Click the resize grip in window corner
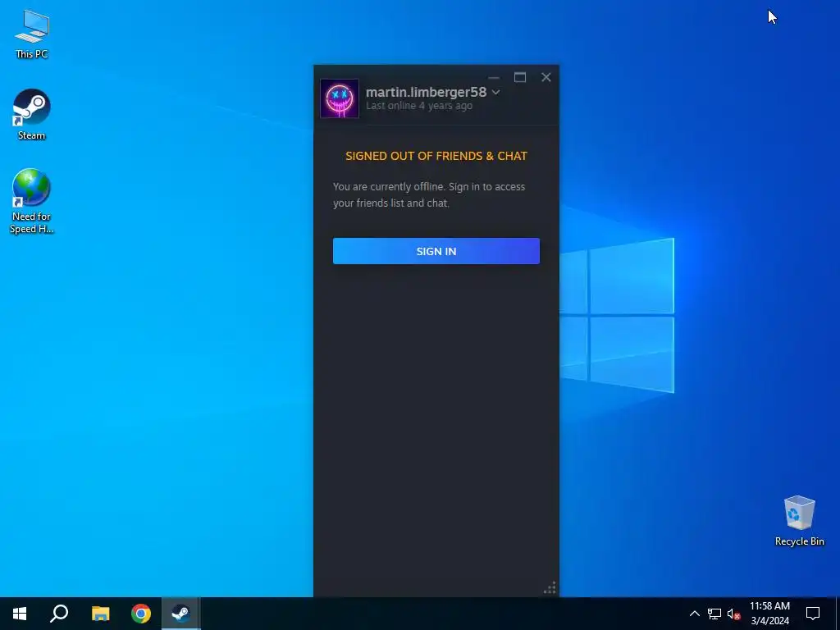This screenshot has width=840, height=630. click(x=550, y=587)
